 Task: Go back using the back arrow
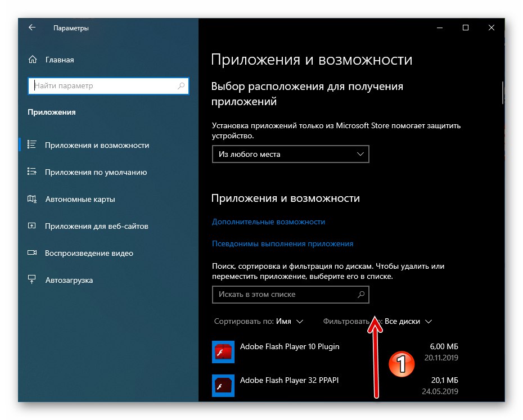pyautogui.click(x=32, y=28)
